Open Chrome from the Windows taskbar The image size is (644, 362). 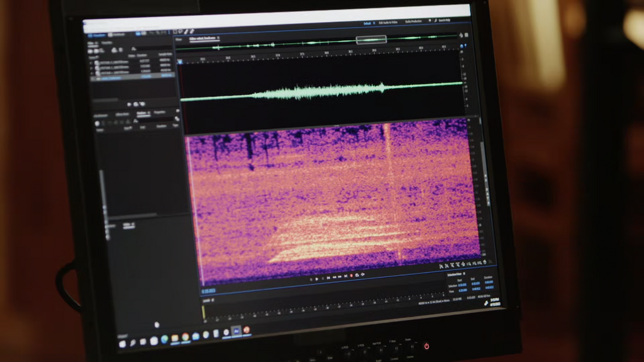point(186,337)
